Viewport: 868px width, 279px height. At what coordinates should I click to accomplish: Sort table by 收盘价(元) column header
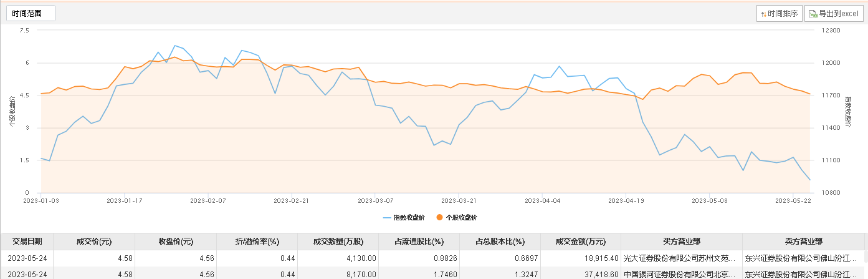[176, 242]
